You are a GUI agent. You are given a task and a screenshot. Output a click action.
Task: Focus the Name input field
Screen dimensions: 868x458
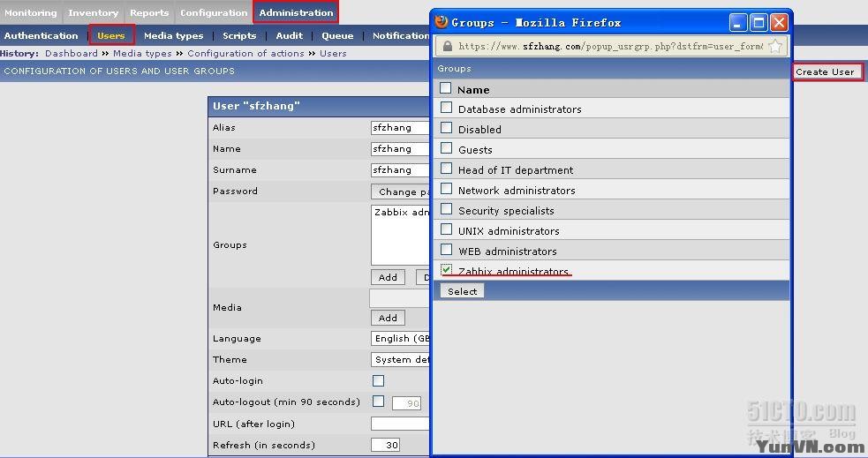pyautogui.click(x=400, y=149)
